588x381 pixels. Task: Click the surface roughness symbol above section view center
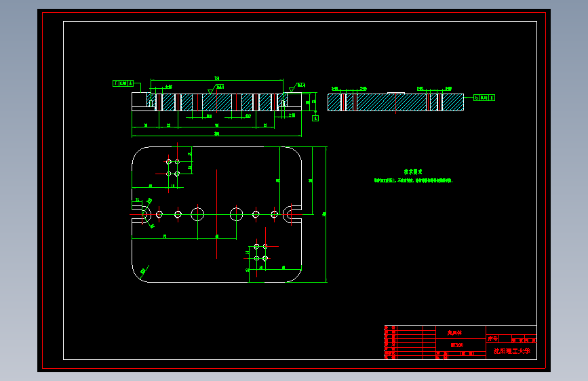[216, 89]
